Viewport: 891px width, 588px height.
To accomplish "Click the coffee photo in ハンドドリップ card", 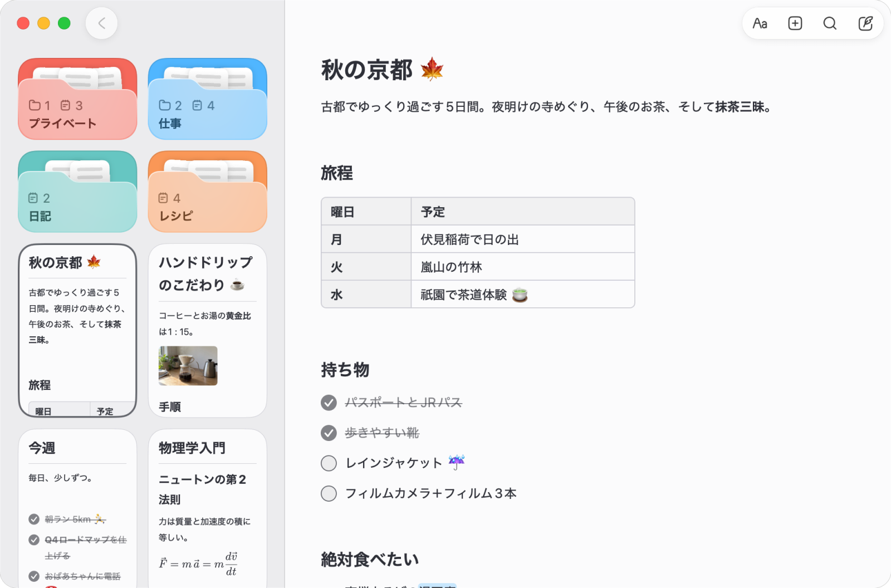I will point(188,366).
